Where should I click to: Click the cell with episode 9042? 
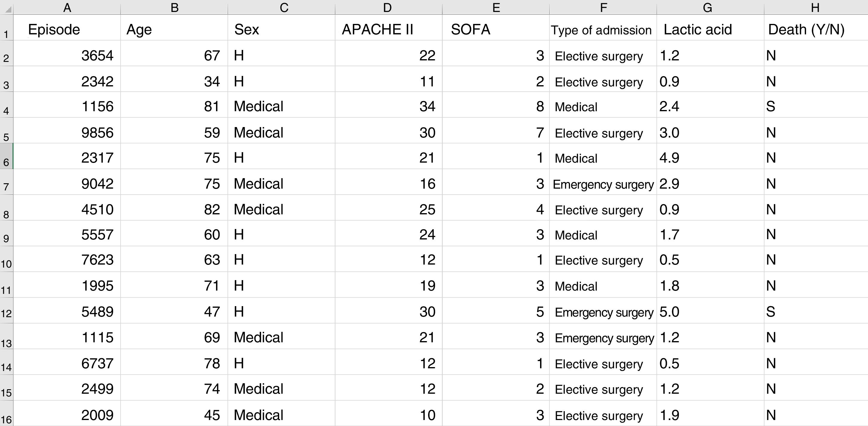pos(67,184)
